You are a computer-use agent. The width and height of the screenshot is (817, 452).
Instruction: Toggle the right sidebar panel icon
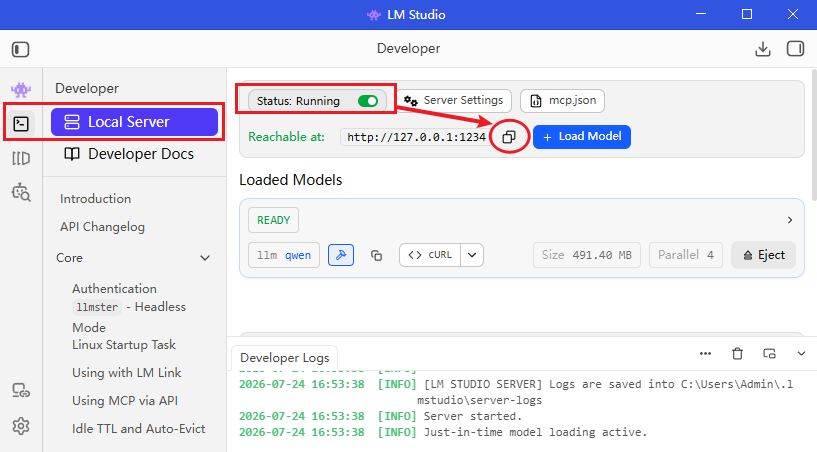tap(795, 49)
